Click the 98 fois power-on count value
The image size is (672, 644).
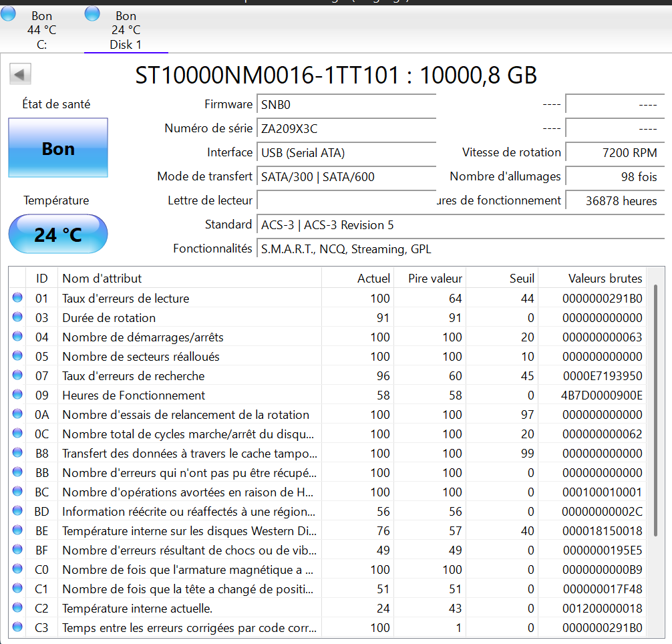pos(615,176)
